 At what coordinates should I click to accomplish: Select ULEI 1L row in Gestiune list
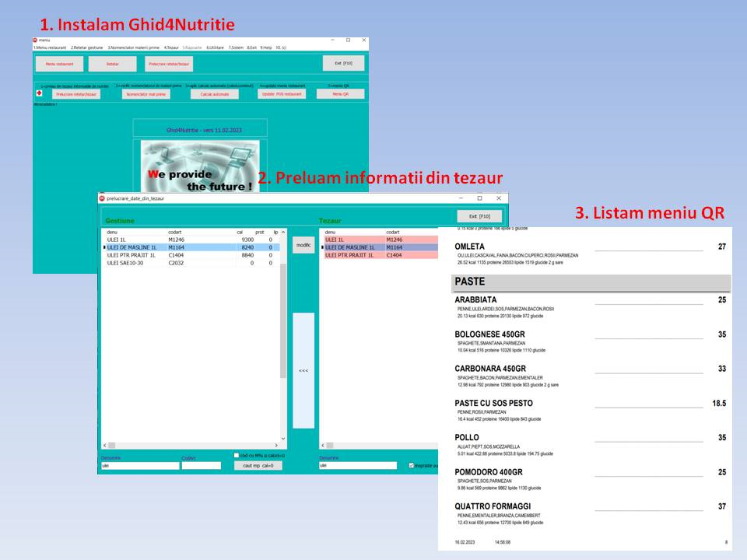(191, 240)
